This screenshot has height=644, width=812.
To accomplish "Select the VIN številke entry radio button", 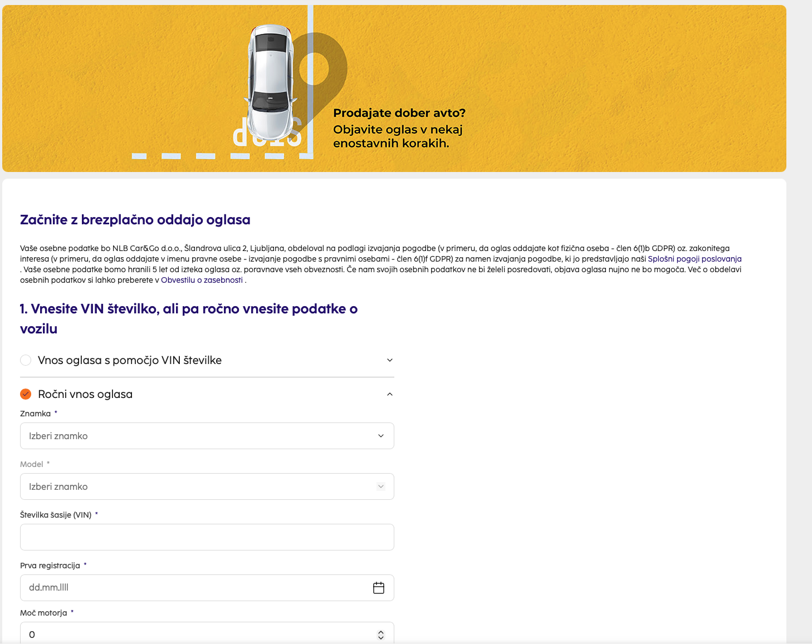I will [26, 360].
